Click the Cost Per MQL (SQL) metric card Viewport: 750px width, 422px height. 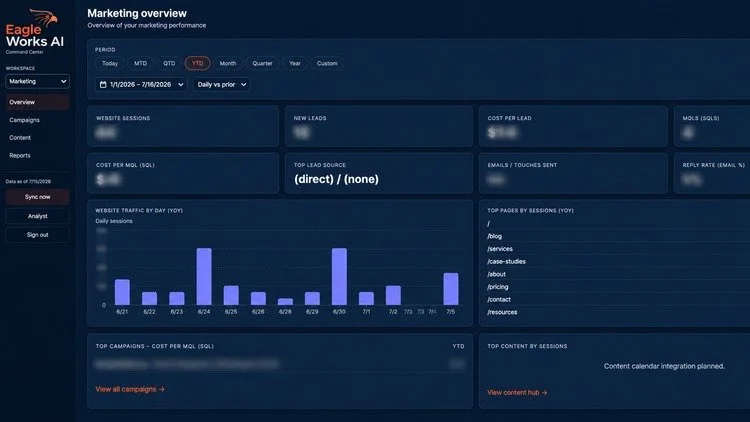(x=183, y=173)
